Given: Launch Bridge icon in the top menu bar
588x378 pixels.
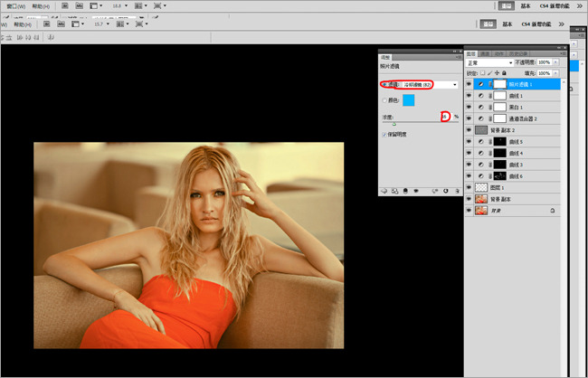Looking at the screenshot, I should [65, 5].
